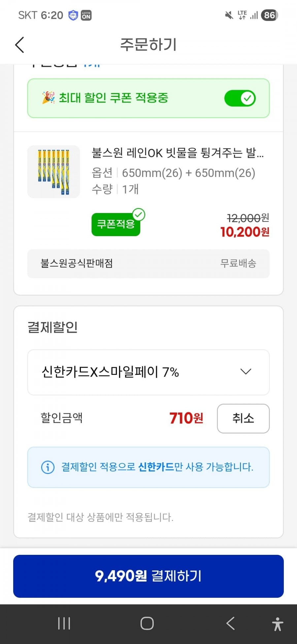Toggle off the 최대 할인 쿠폰 적용중 switch
The height and width of the screenshot is (644, 297).
240,98
